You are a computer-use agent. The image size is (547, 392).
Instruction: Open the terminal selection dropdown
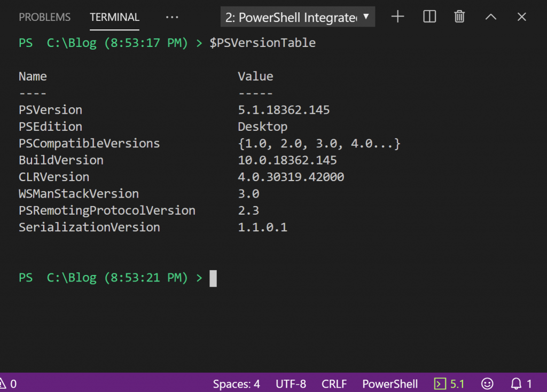tap(366, 17)
